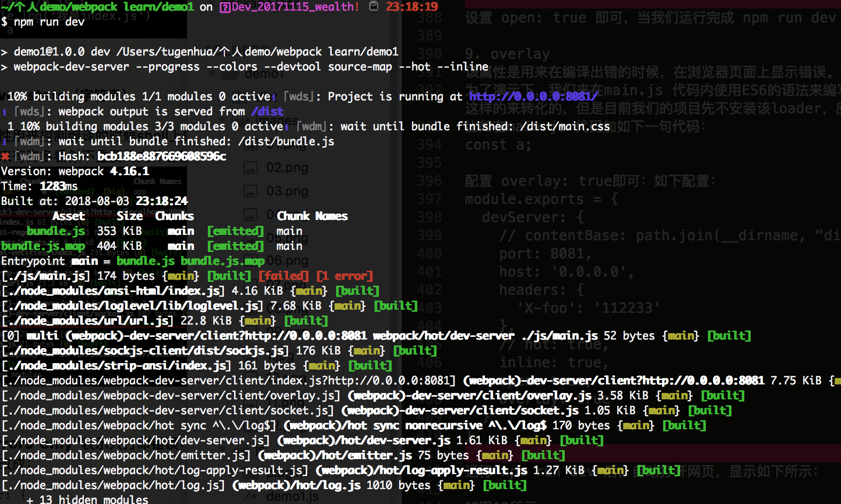
Task: Click the hash bcb188e887669608596c
Action: click(161, 156)
